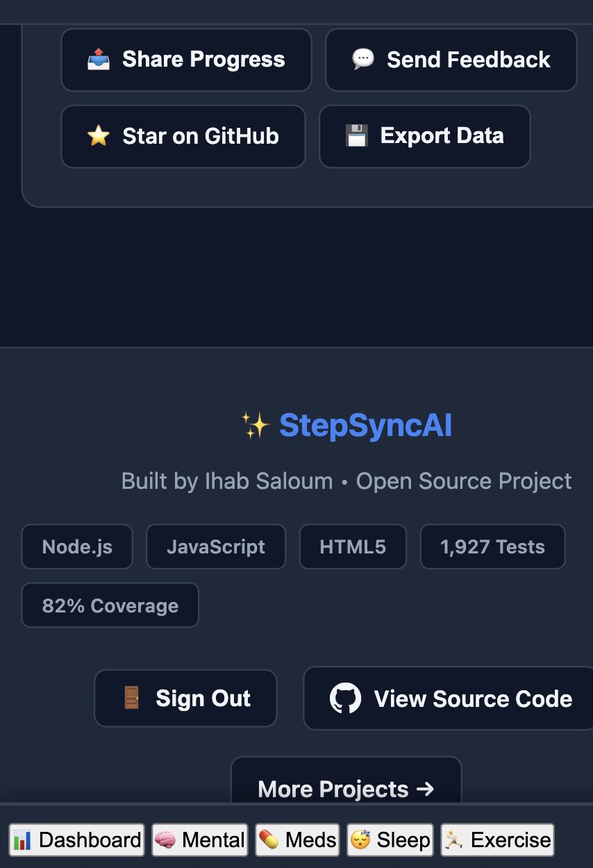Click the GitHub logo on View Source Code
593x868 pixels.
(x=345, y=699)
